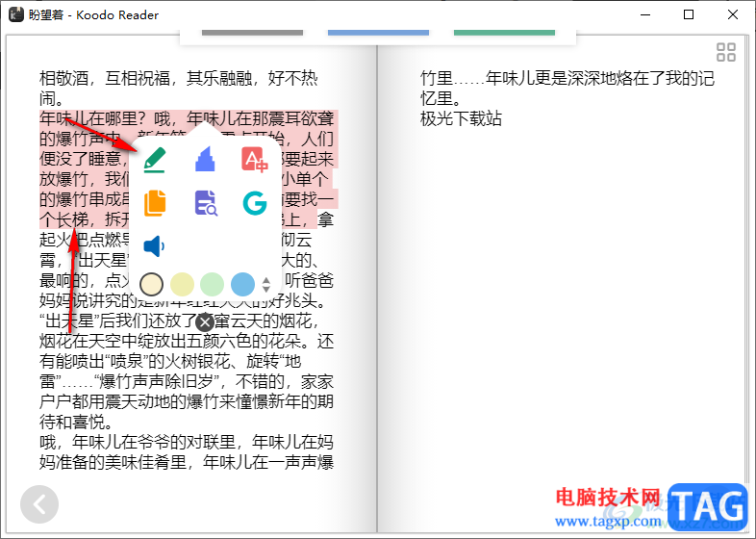Copy selected text with orange copy icon

click(155, 203)
